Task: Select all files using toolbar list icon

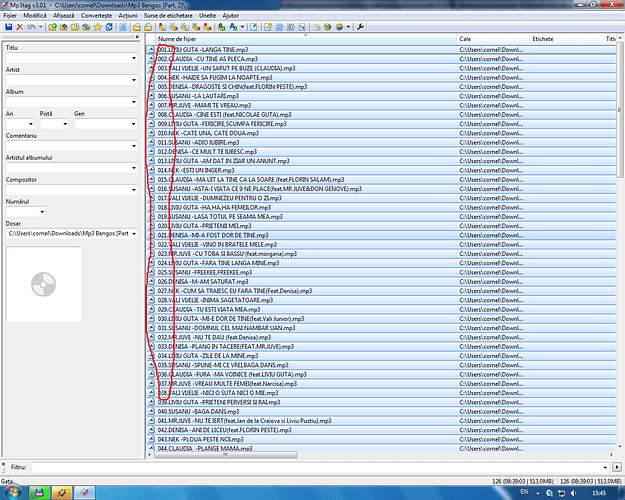Action: pos(123,27)
